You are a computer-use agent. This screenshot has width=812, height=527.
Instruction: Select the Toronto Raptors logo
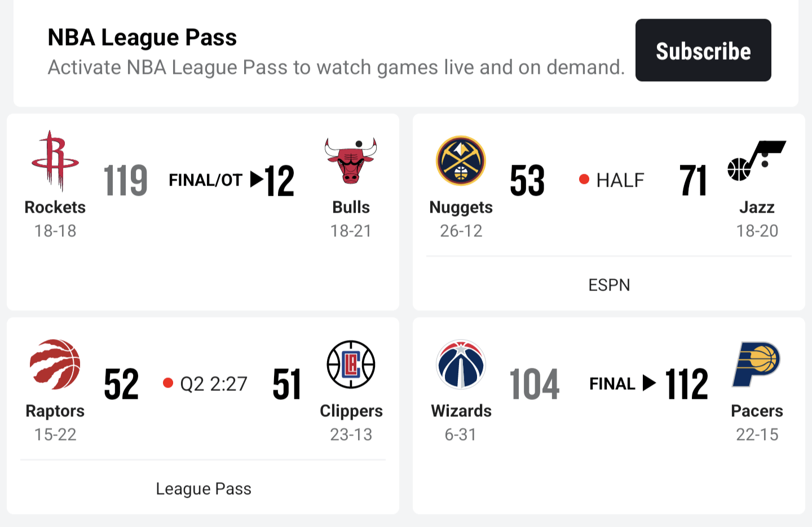[x=55, y=364]
